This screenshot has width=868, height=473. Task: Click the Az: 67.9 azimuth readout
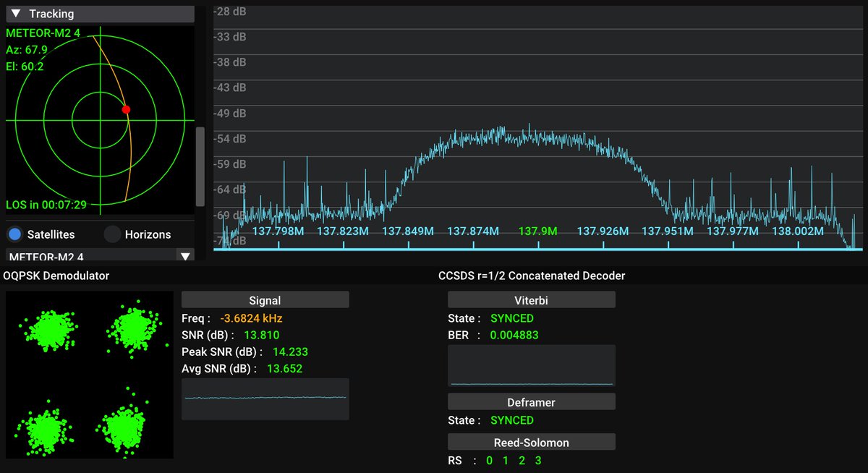click(x=26, y=49)
